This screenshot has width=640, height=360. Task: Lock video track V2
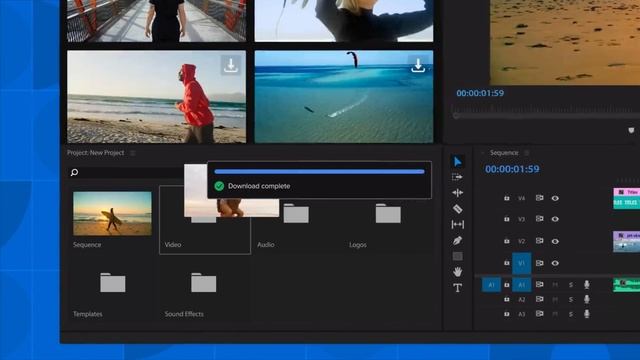pos(507,241)
